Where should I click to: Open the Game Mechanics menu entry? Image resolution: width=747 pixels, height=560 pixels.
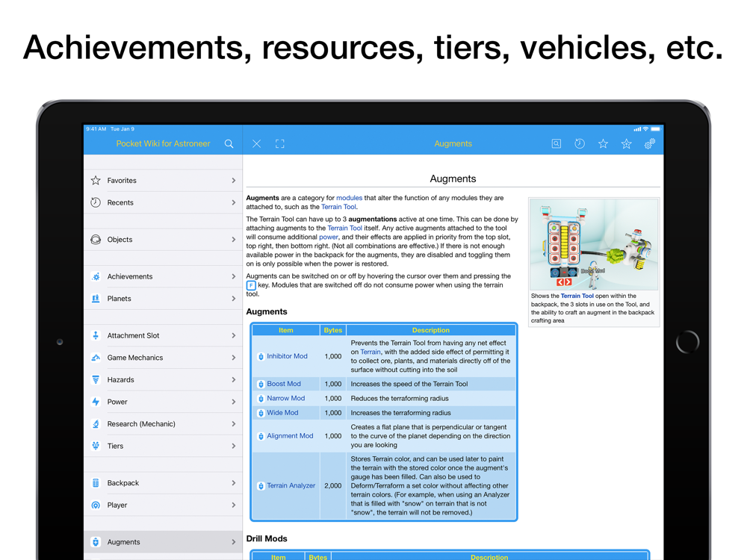point(163,358)
